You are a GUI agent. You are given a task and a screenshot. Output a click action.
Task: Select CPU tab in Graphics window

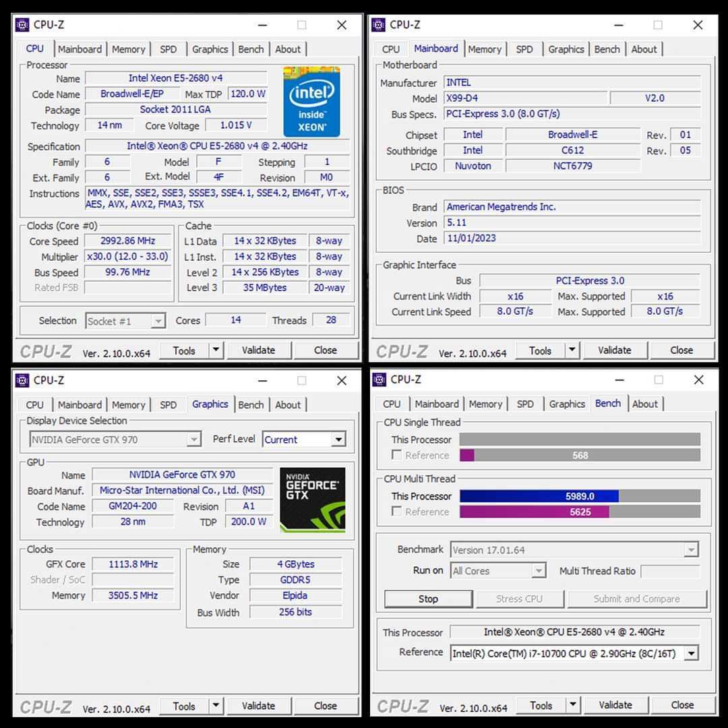tap(35, 405)
